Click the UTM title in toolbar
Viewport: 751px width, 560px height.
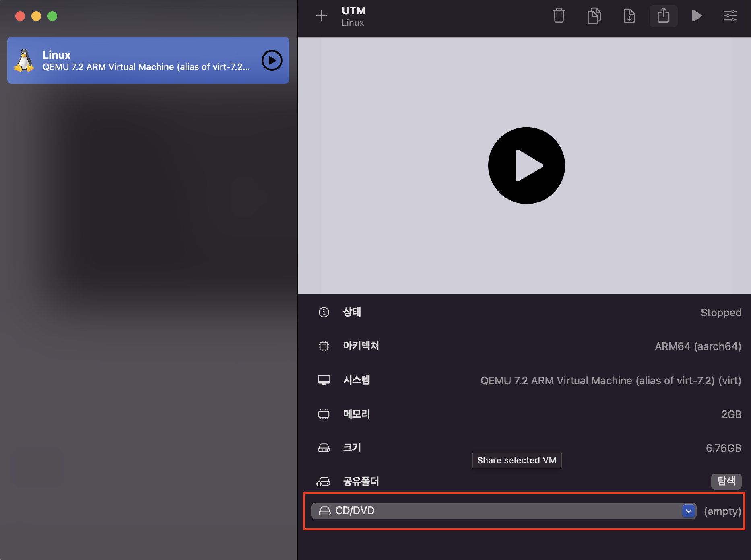[x=354, y=11]
